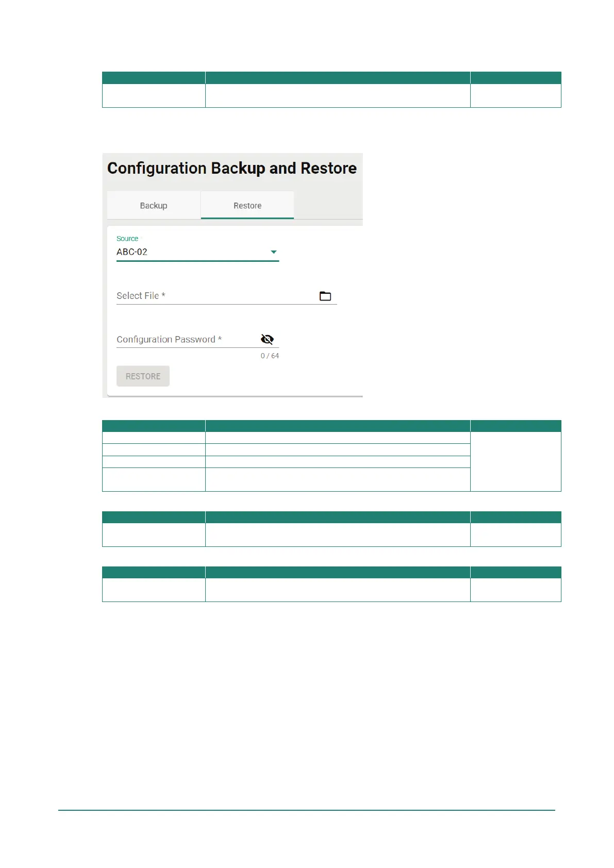Focus the Select File field
Image resolution: width=614 pixels, height=868 pixels.
[x=226, y=296]
